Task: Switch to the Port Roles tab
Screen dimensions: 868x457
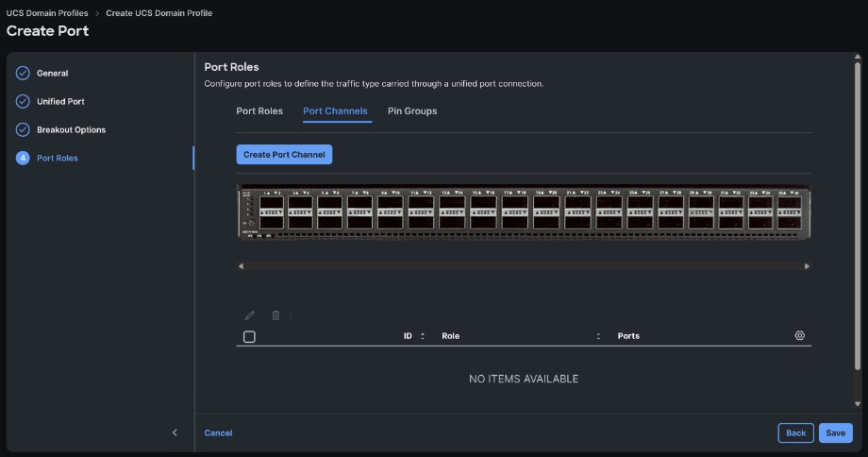Action: [x=259, y=110]
